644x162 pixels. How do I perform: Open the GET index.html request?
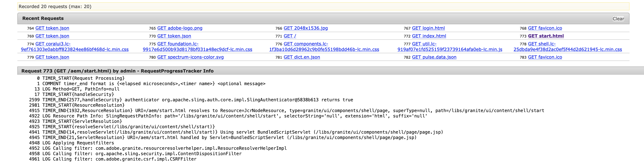point(429,36)
